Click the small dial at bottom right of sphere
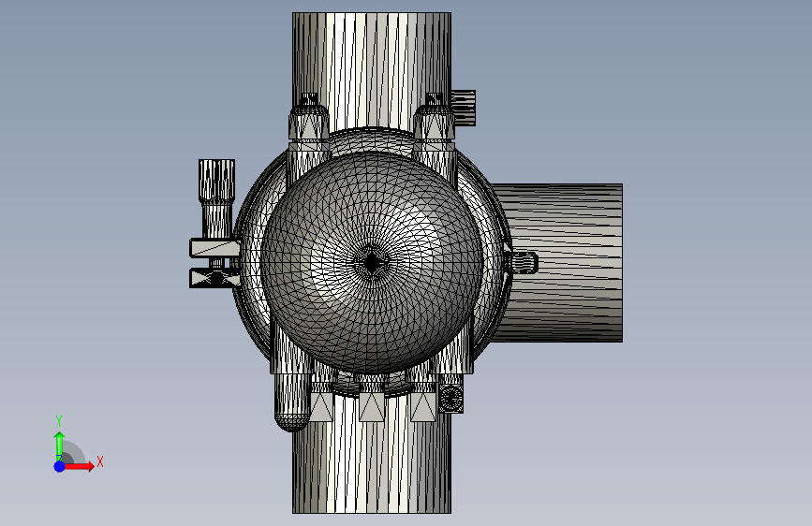812x526 pixels. [451, 398]
